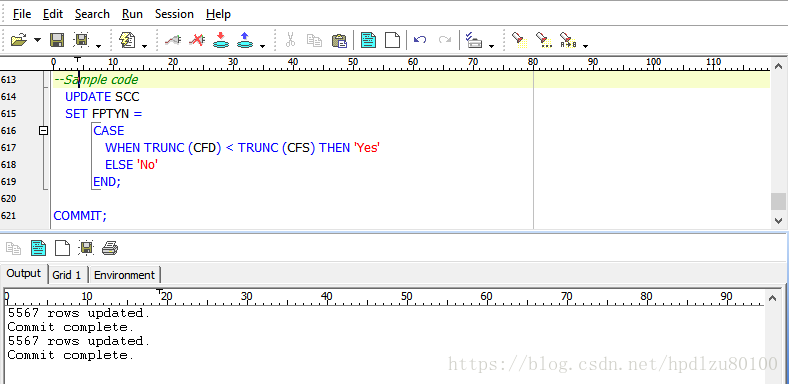Run the script with the lightning icon

(x=127, y=40)
